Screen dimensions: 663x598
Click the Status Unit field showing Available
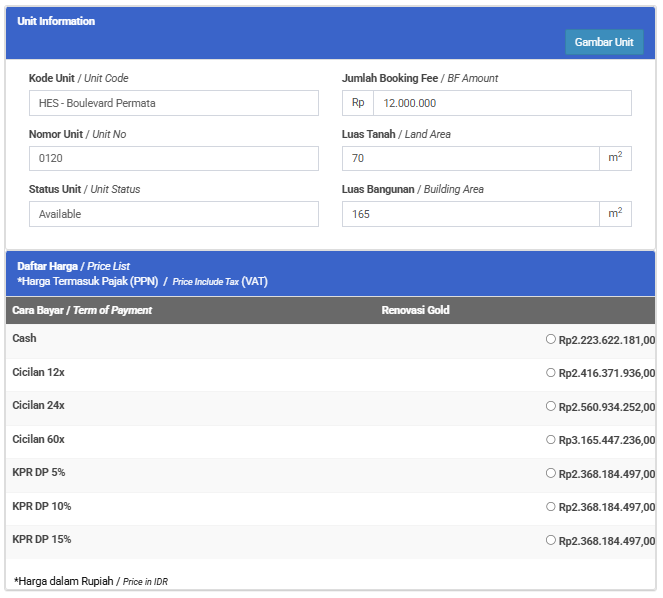(173, 214)
